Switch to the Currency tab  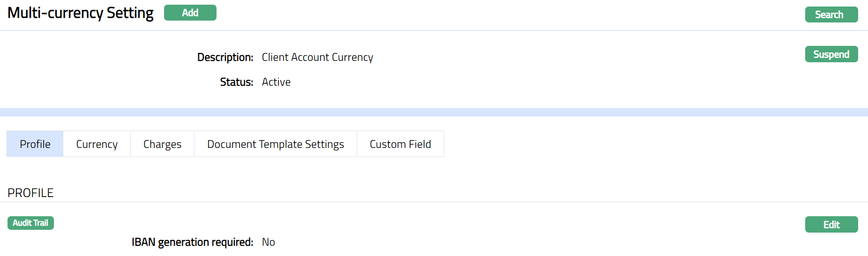97,144
